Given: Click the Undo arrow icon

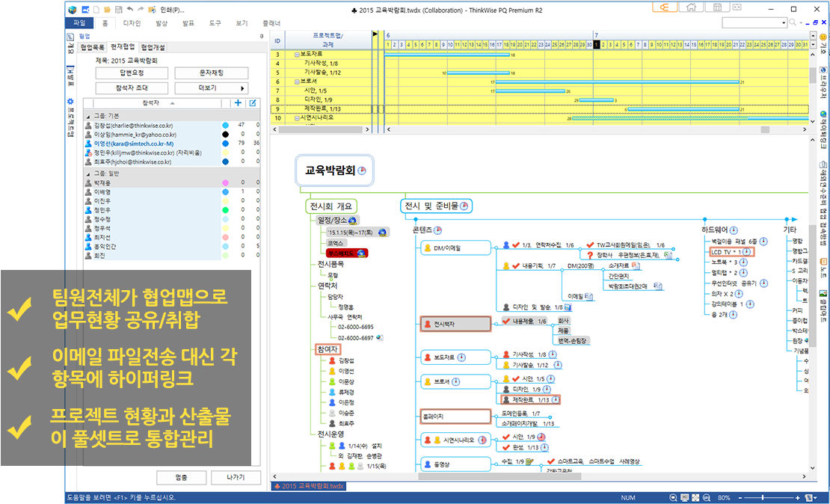Looking at the screenshot, I should [x=130, y=10].
